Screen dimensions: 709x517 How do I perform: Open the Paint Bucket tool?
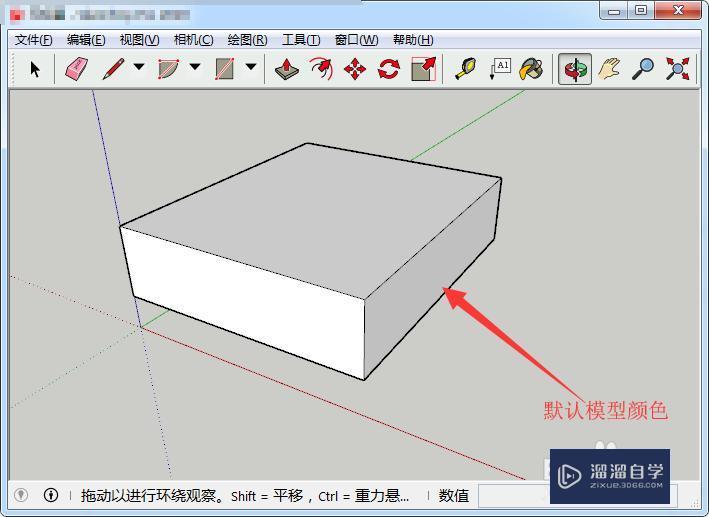pyautogui.click(x=531, y=69)
